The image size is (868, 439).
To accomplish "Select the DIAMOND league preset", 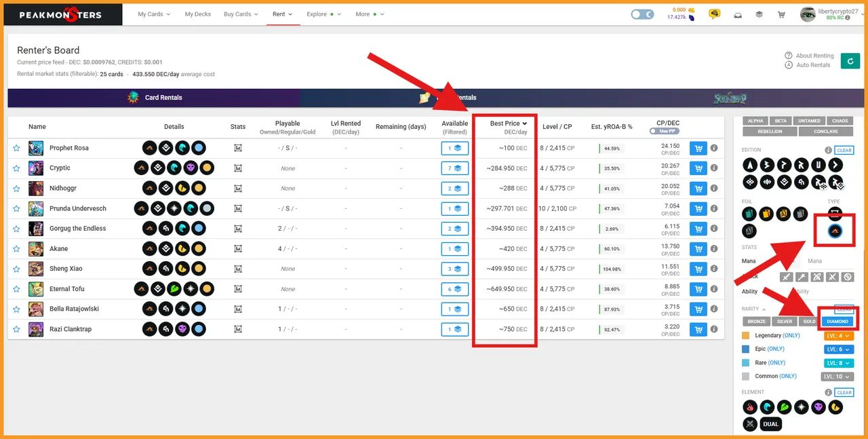I will click(x=837, y=322).
